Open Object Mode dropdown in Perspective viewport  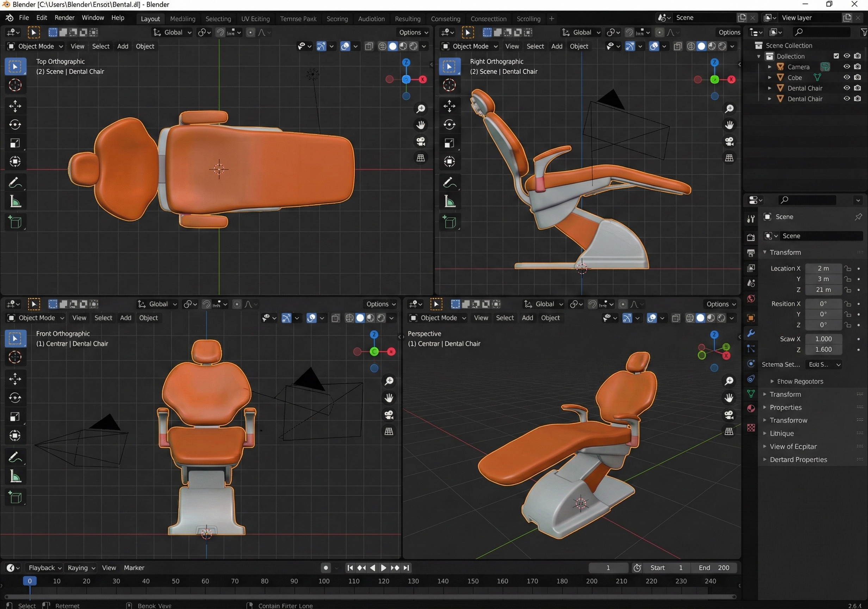click(x=439, y=318)
